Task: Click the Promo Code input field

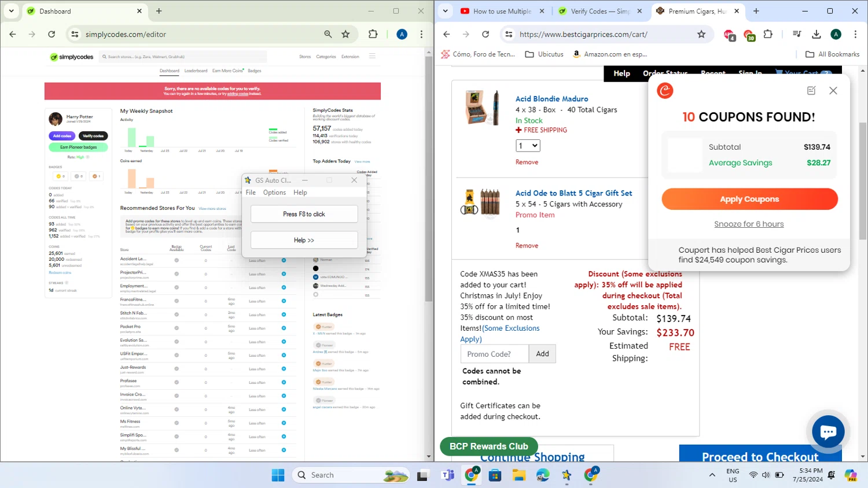Action: 495,354
